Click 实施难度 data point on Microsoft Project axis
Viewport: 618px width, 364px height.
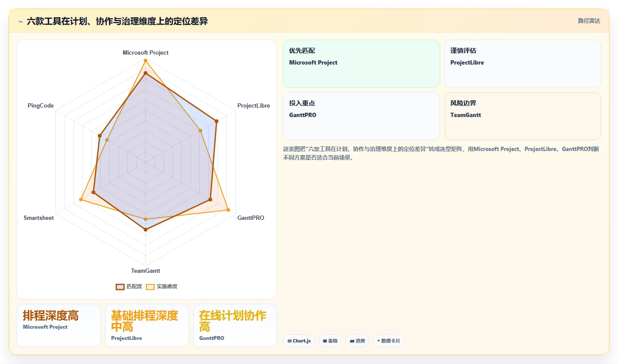(146, 61)
